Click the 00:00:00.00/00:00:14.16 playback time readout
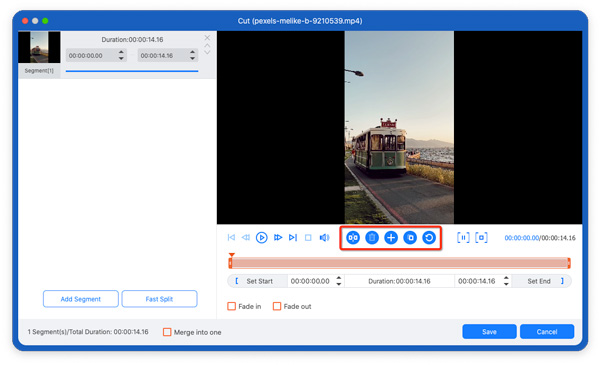The height and width of the screenshot is (365, 600). (540, 238)
